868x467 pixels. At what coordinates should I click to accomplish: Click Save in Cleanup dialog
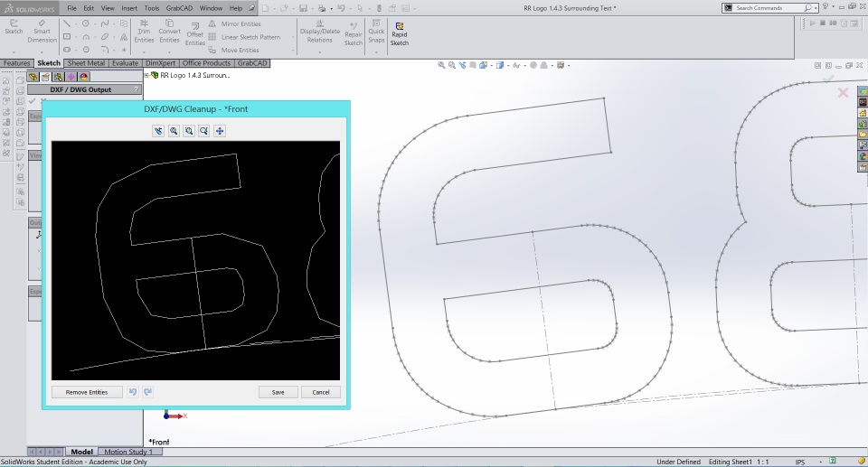[x=278, y=392]
